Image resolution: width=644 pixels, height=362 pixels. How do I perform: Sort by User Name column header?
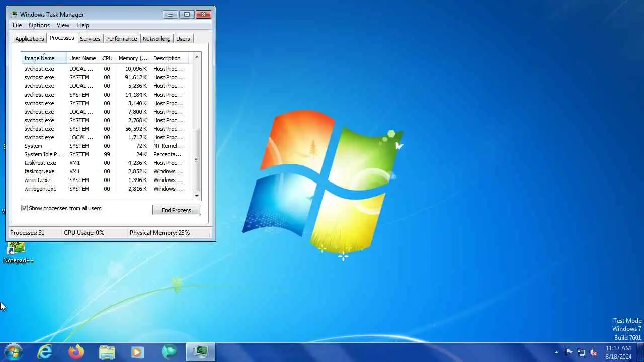[83, 58]
